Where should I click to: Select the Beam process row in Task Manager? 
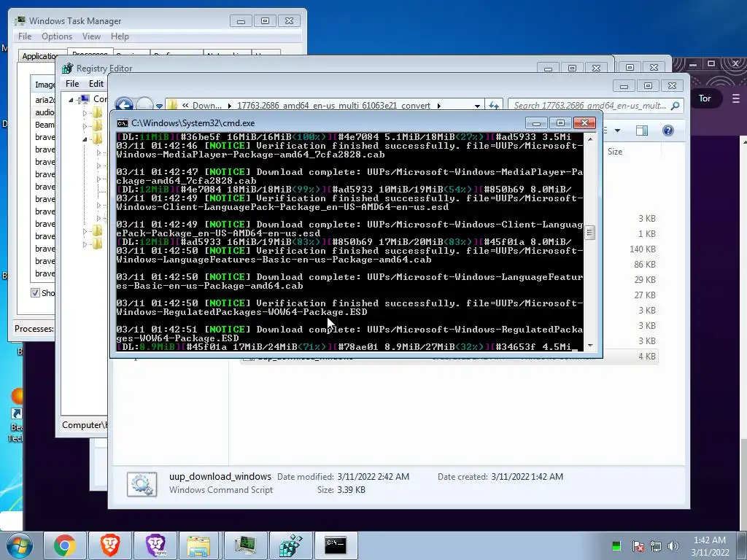44,124
